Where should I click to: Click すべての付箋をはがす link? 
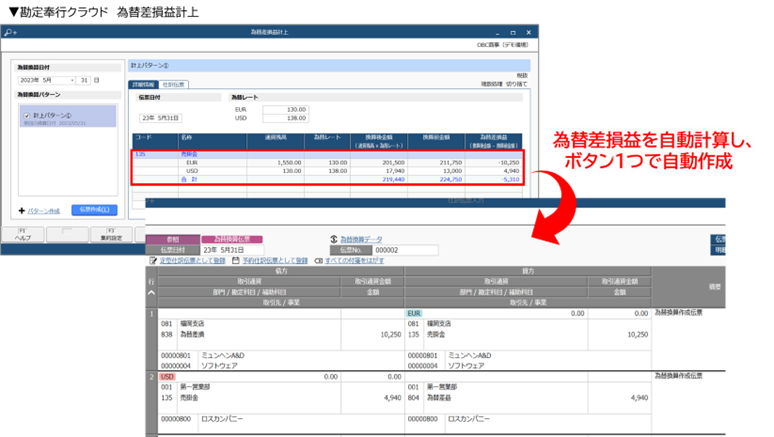[x=354, y=261]
